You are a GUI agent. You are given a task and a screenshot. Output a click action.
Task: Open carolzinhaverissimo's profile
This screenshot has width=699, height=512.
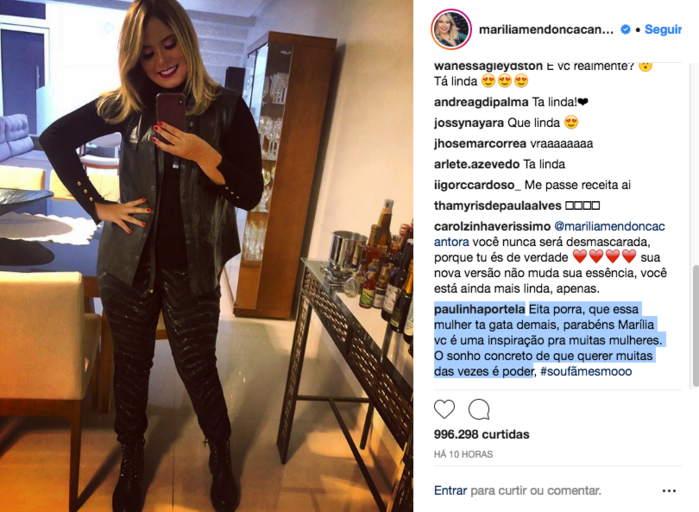(x=492, y=226)
